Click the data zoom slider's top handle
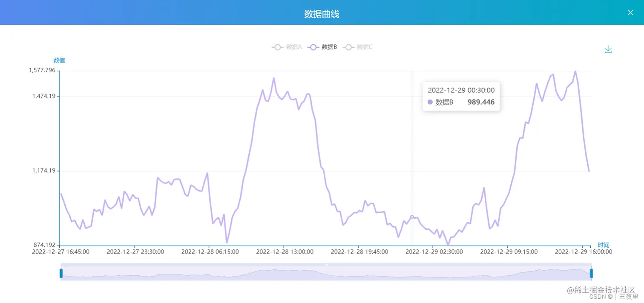 [x=327, y=265]
